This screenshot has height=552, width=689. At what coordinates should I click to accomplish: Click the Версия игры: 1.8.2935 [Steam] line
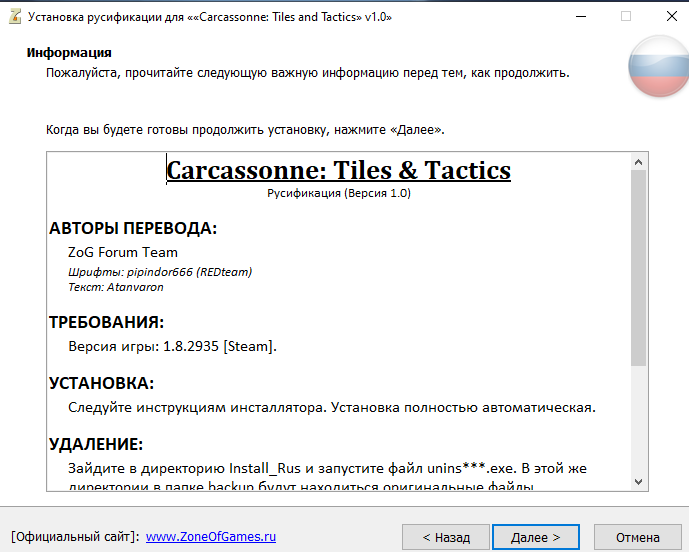pos(172,346)
